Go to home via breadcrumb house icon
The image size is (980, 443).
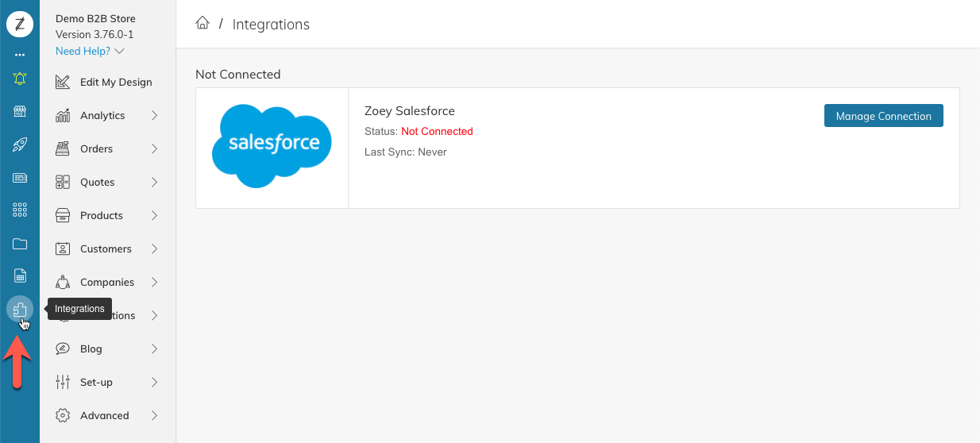pyautogui.click(x=203, y=23)
